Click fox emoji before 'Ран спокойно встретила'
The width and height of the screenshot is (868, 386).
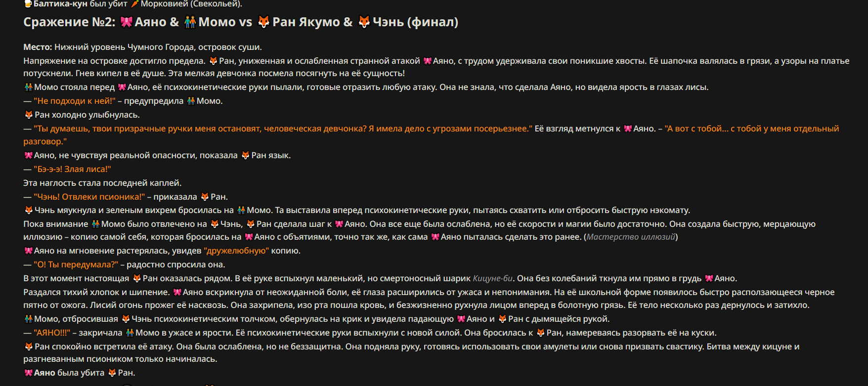pos(29,347)
